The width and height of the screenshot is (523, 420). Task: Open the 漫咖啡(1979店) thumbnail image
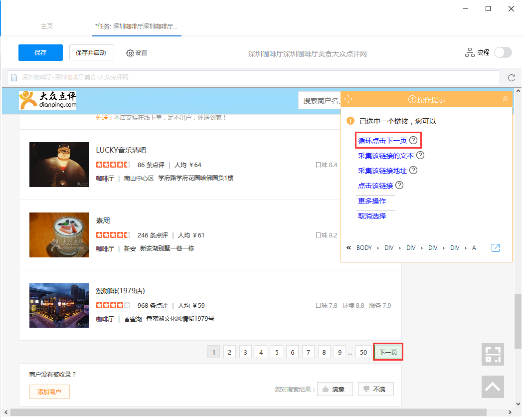coord(59,305)
